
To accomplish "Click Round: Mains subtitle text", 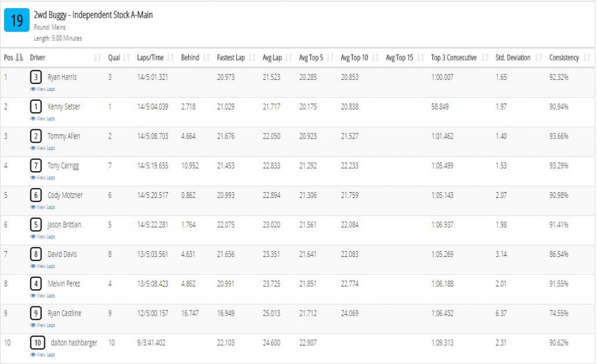I will [50, 27].
